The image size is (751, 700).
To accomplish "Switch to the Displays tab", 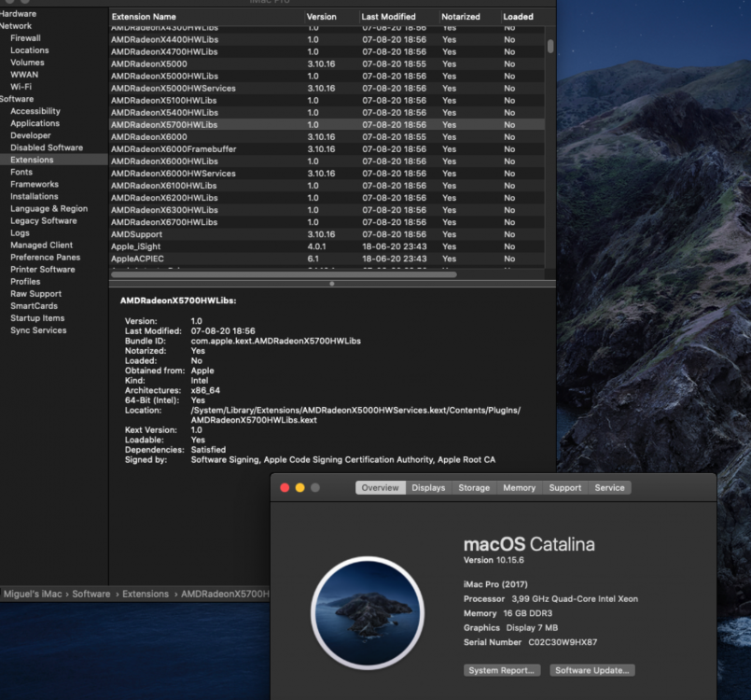I will pyautogui.click(x=428, y=488).
